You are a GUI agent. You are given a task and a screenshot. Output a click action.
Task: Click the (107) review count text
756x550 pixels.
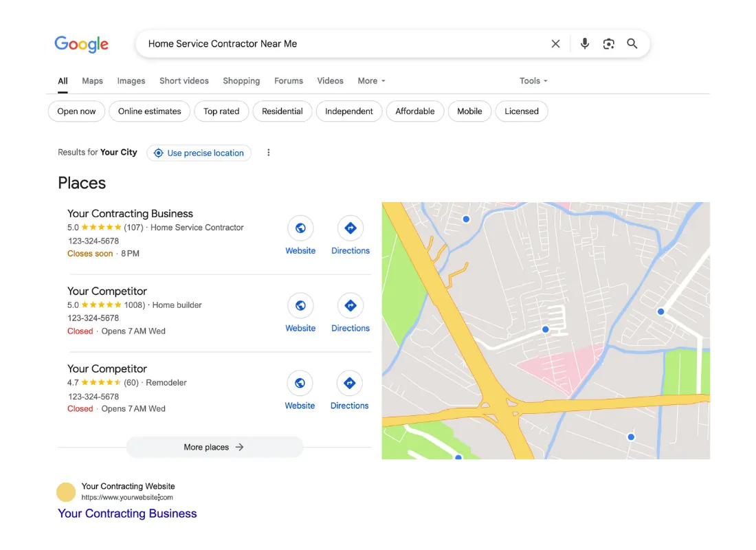(x=133, y=228)
